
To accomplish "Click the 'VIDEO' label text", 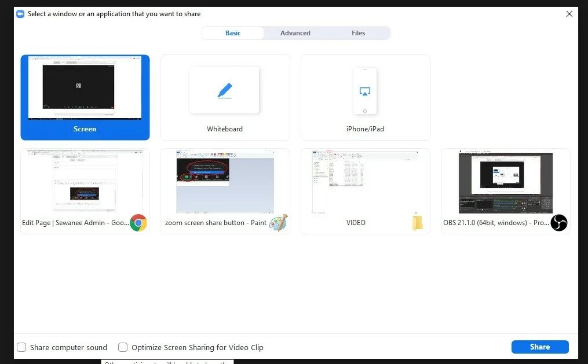I will click(x=356, y=222).
